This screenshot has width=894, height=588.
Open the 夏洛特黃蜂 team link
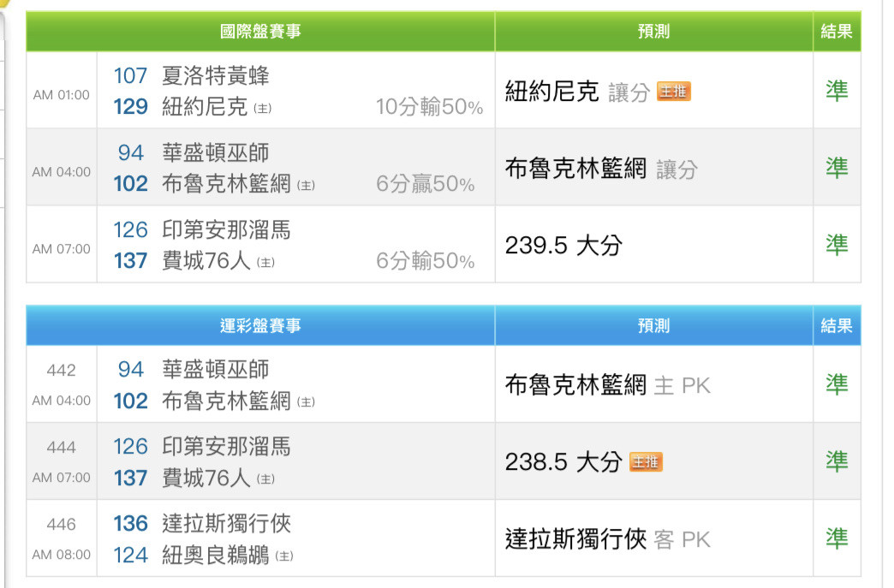tap(216, 75)
